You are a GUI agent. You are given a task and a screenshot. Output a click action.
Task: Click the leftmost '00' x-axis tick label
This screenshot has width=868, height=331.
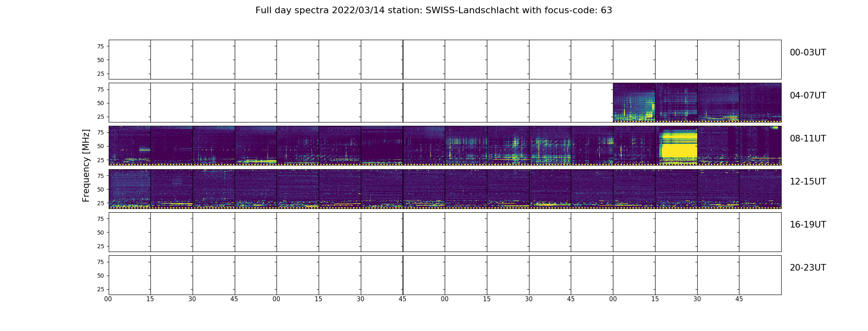[x=108, y=299]
